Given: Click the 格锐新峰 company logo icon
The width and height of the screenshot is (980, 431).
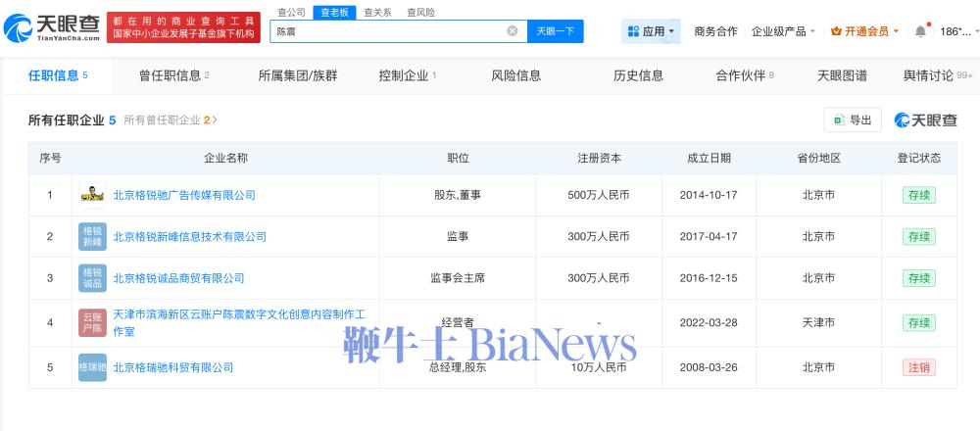Looking at the screenshot, I should click(92, 237).
